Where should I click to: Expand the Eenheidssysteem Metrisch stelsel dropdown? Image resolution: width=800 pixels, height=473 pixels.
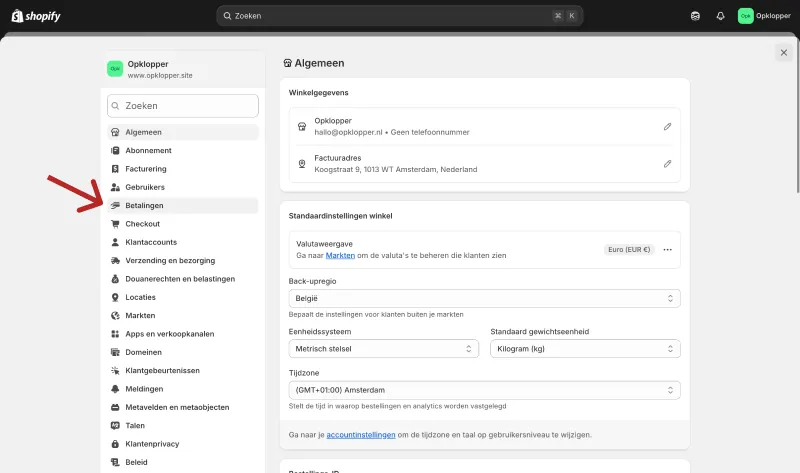click(x=384, y=348)
